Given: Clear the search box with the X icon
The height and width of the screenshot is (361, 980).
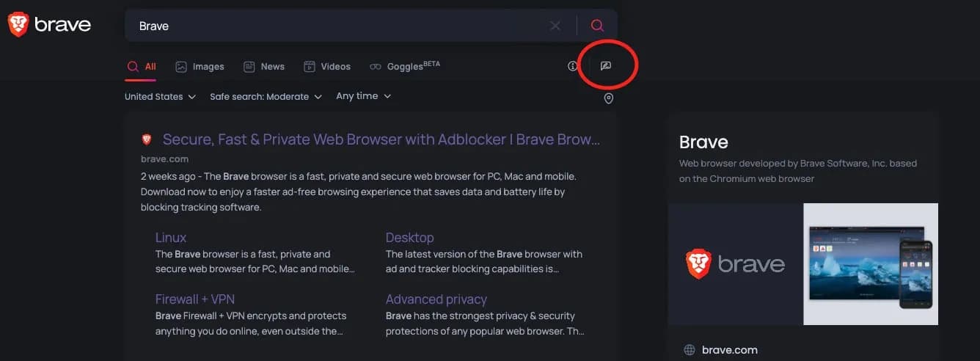Looking at the screenshot, I should [x=555, y=26].
